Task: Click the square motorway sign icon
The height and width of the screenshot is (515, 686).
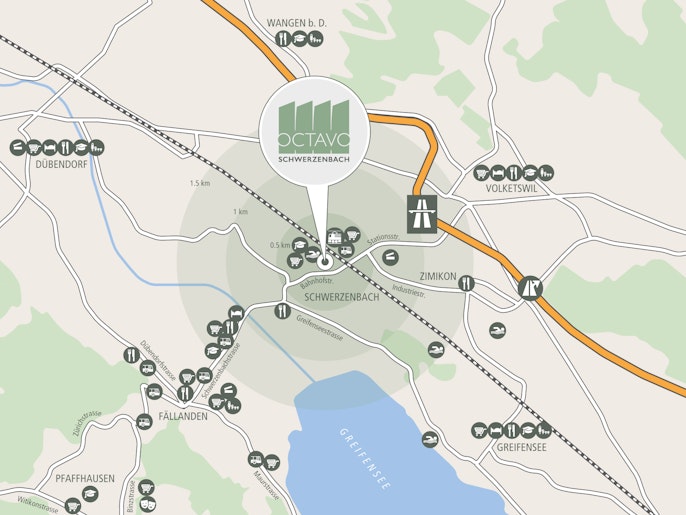Action: point(422,214)
